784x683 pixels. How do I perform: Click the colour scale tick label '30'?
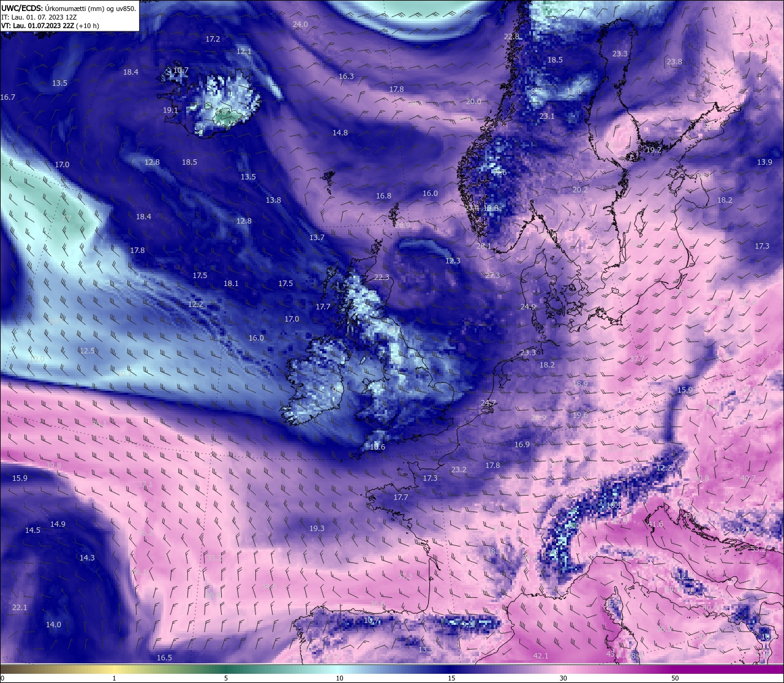tap(563, 678)
